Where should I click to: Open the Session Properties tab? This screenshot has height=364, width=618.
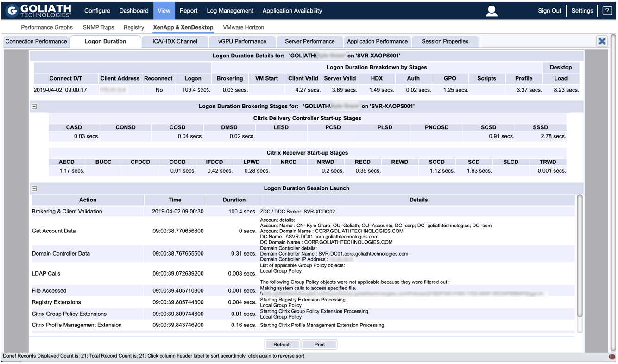point(445,41)
